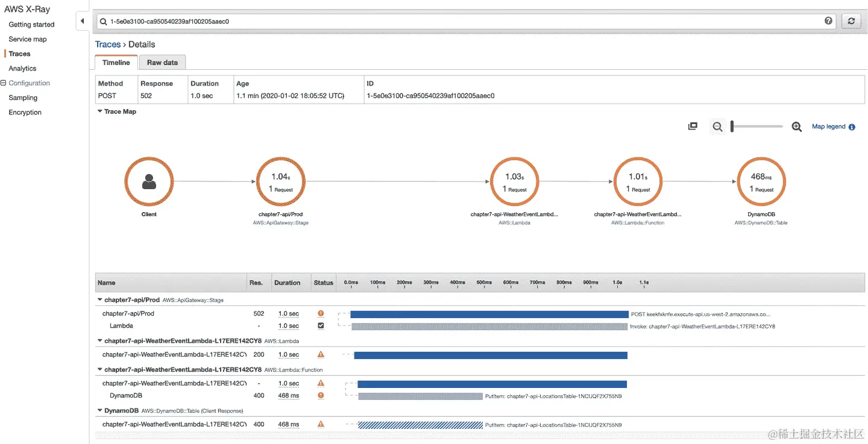868x444 pixels.
Task: Click error status icon on chapter7-api/Prod row
Action: click(321, 313)
